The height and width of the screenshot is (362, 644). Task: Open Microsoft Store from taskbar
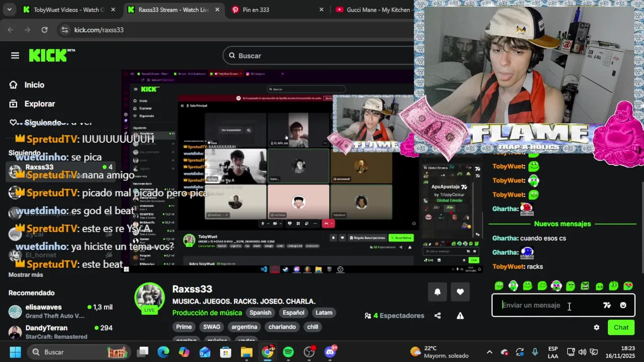click(x=226, y=352)
